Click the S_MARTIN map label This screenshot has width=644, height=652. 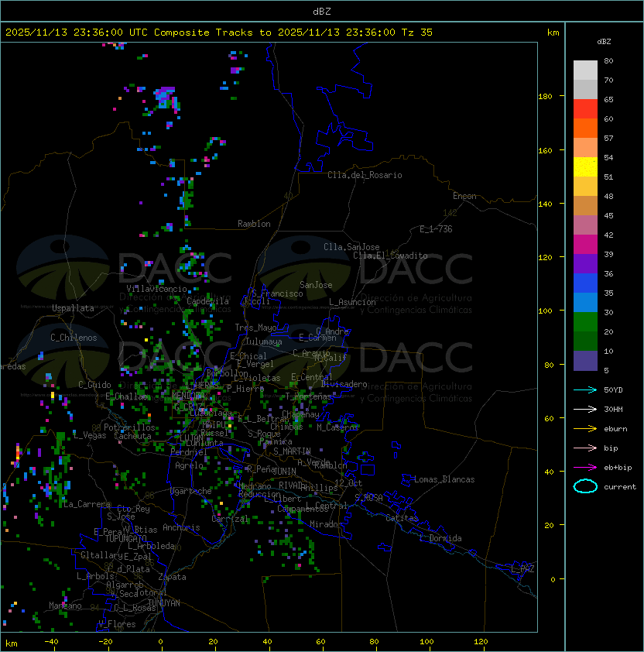click(292, 451)
